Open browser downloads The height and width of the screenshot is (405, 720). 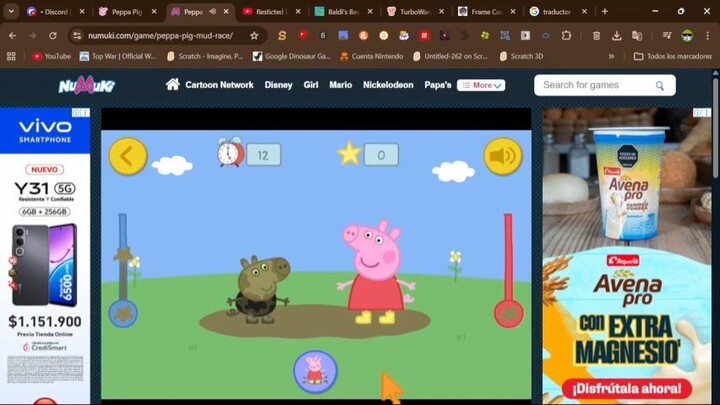coord(616,35)
